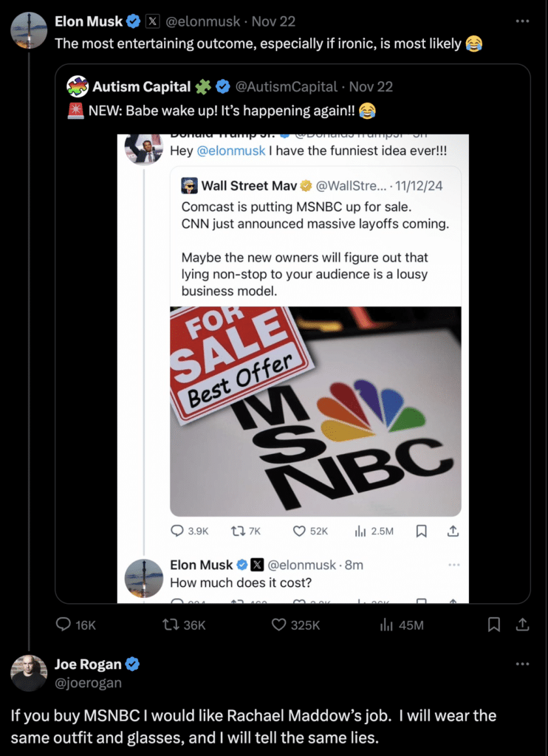Open more options on Elon Musk's post
Image resolution: width=548 pixels, height=756 pixels.
522,21
